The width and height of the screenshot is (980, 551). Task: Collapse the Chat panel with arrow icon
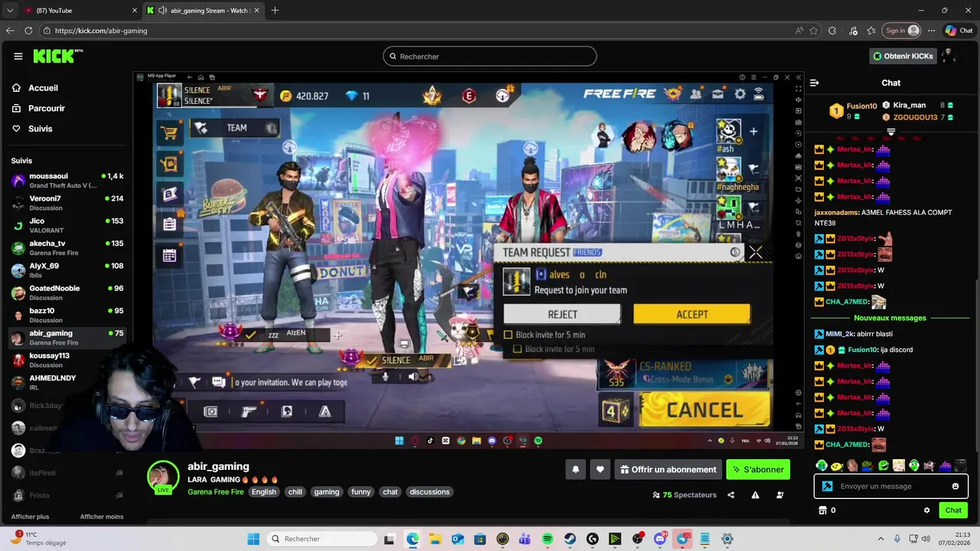click(815, 83)
